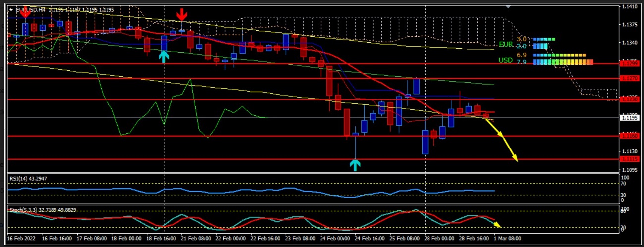Click the 28 Feb 00:00 time label
The width and height of the screenshot is (644, 247).
439,238
